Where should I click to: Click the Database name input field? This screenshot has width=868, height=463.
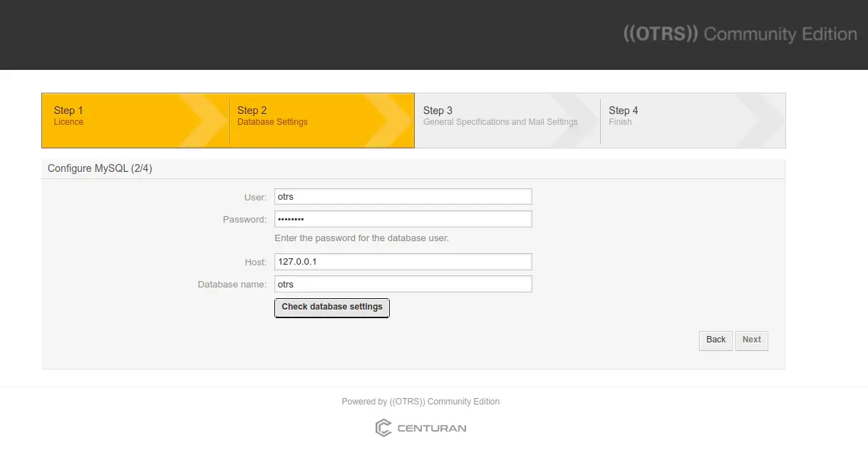403,284
